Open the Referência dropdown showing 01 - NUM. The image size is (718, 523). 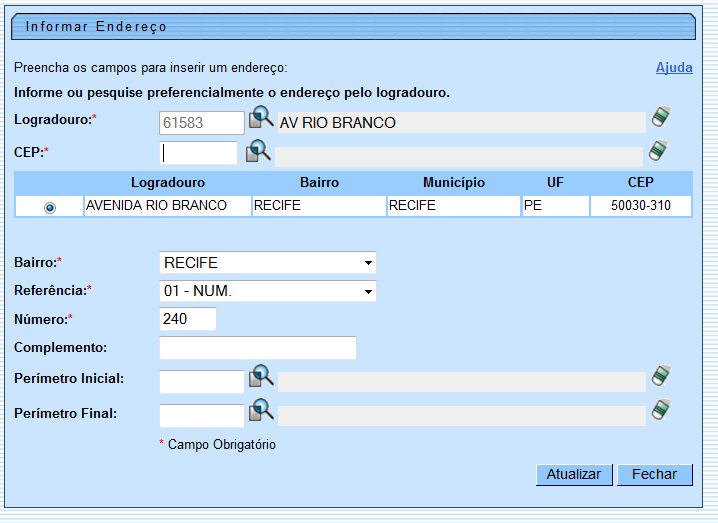pyautogui.click(x=268, y=291)
